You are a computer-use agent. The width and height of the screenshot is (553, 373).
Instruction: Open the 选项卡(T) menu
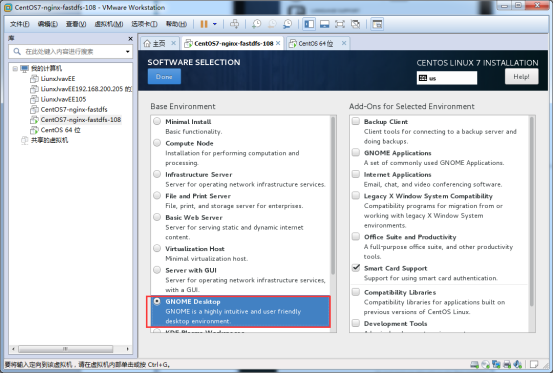[144, 24]
